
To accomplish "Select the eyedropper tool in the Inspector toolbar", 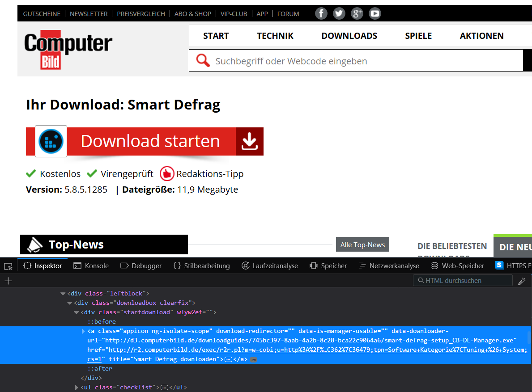I will pyautogui.click(x=522, y=281).
